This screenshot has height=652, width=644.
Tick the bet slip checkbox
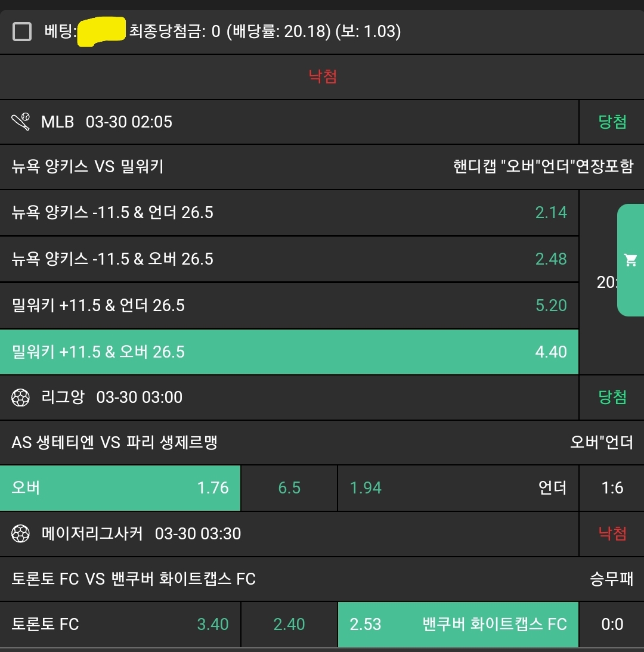click(23, 32)
